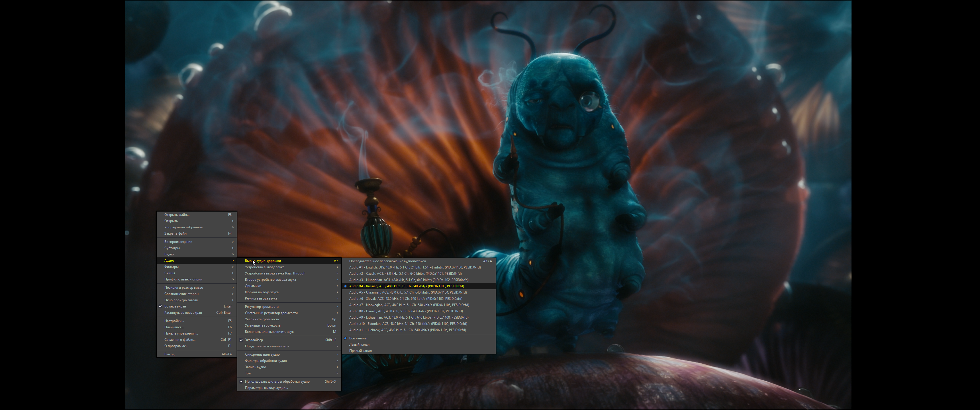This screenshot has height=410, width=980.
Task: Expand 'Второе устройство вывода звука' submenu
Action: [289, 280]
